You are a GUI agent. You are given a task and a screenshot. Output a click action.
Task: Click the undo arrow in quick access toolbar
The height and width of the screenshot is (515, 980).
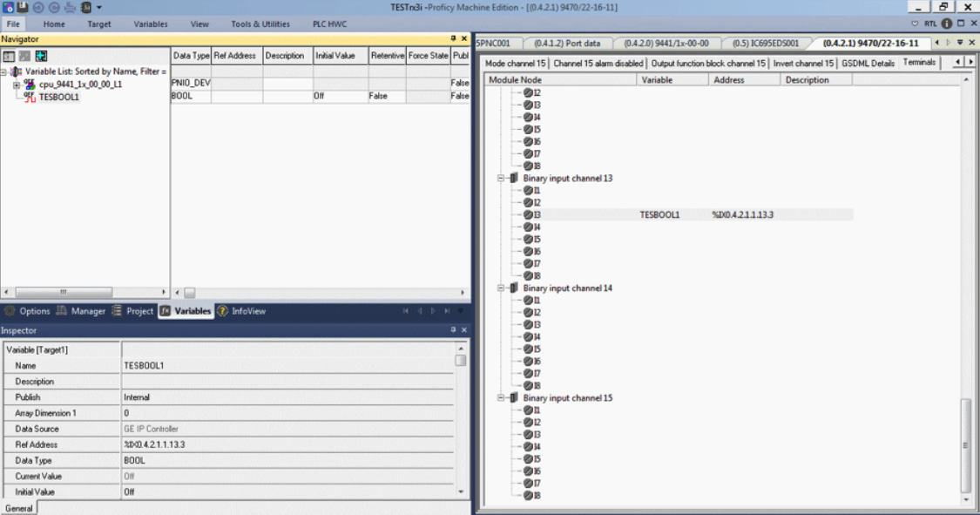[38, 7]
